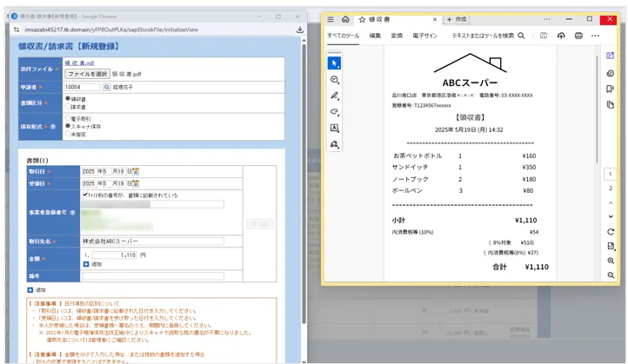The image size is (628, 364).
Task: Go to next page using down chevron
Action: tap(611, 216)
